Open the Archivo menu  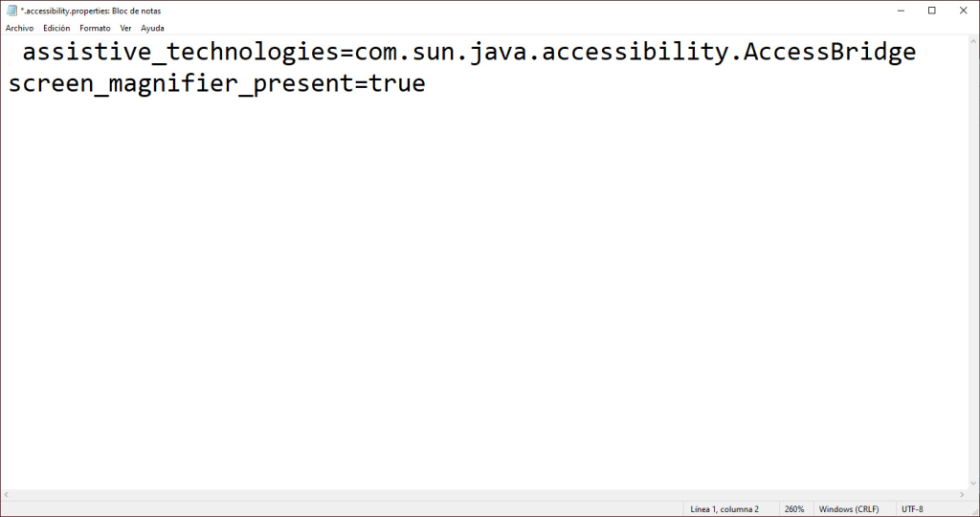point(19,29)
